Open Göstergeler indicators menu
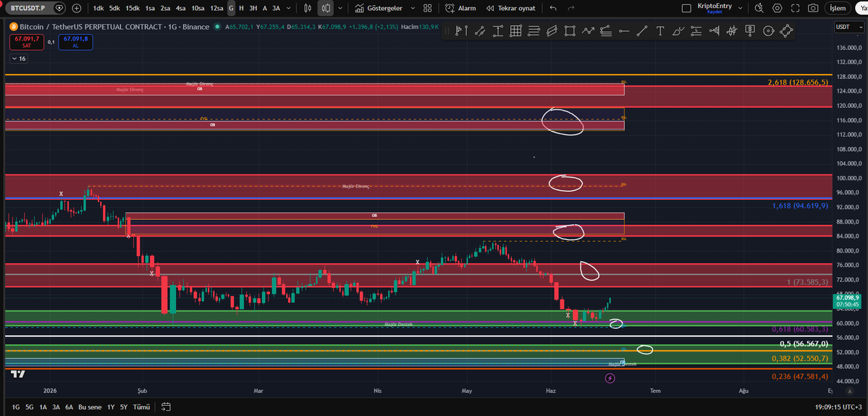868x416 pixels. click(x=379, y=8)
